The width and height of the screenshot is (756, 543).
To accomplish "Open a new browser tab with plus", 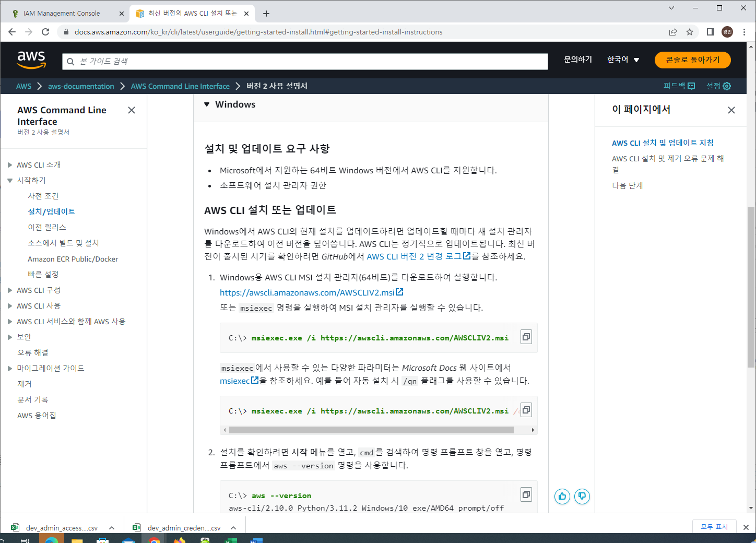I will [x=266, y=14].
